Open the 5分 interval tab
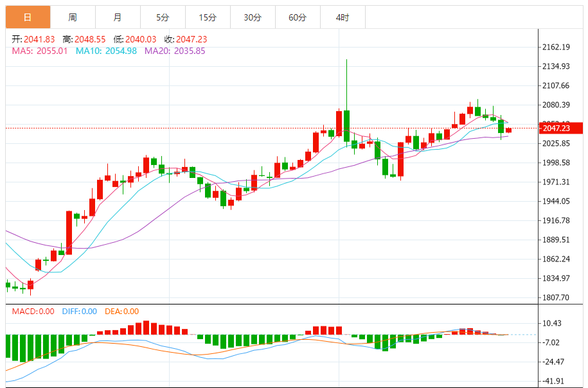588x388 pixels. [163, 17]
